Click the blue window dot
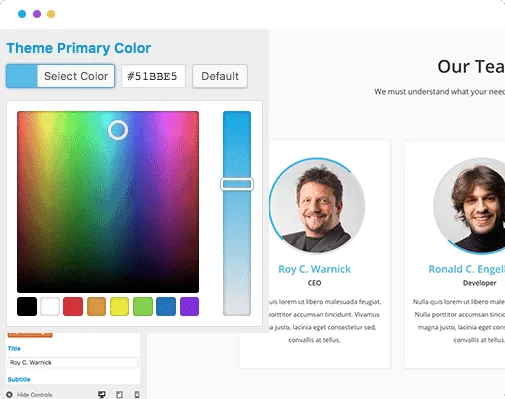This screenshot has height=399, width=505. tap(22, 14)
